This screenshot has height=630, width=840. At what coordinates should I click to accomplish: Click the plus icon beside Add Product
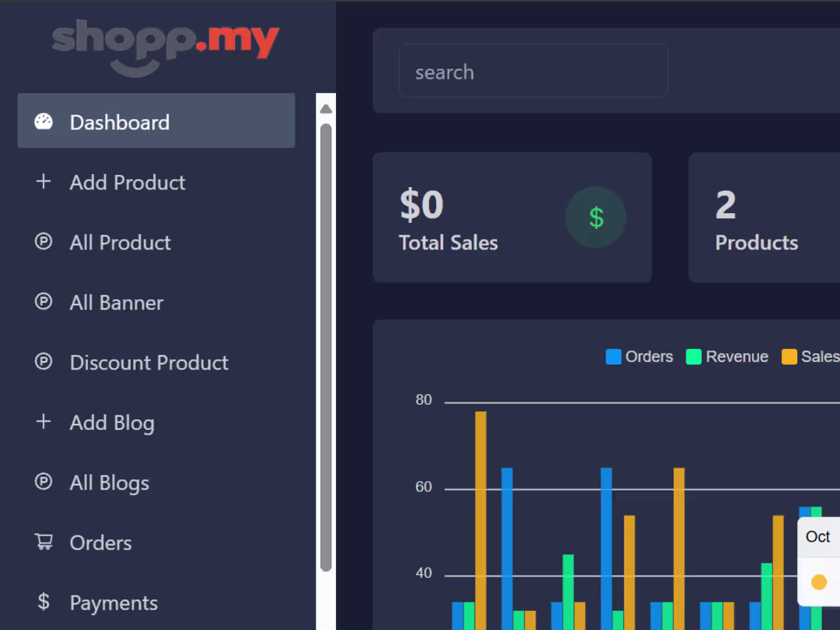coord(44,182)
